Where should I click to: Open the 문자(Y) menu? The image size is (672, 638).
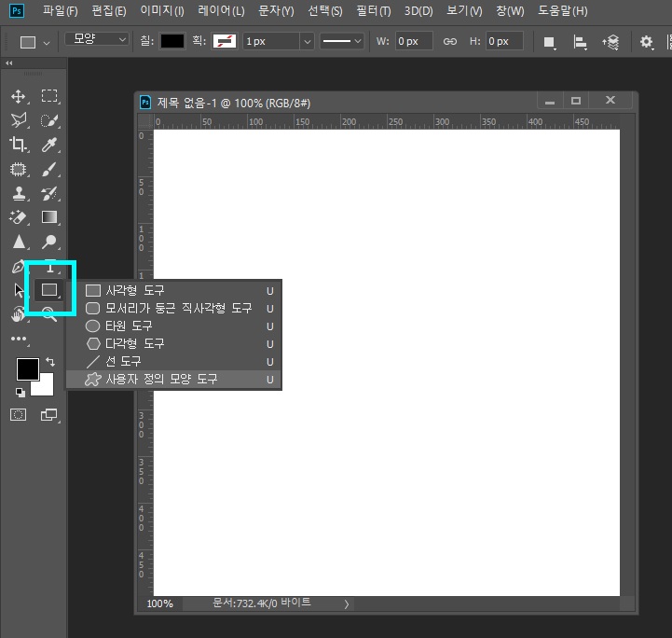(276, 11)
